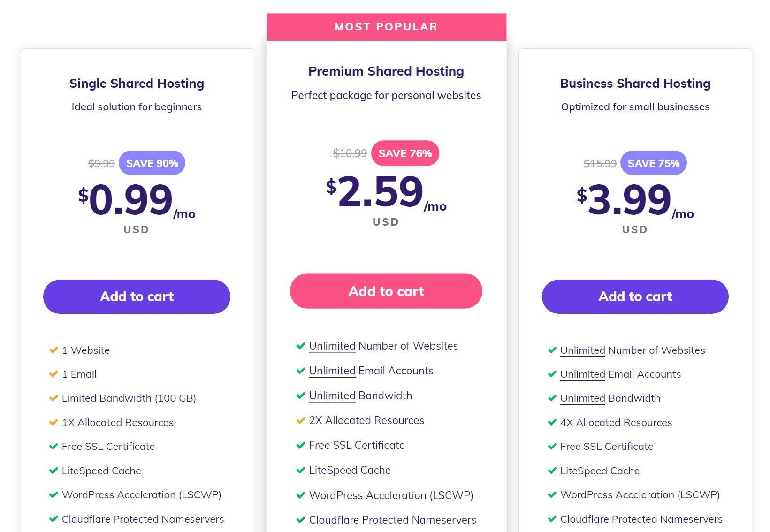The width and height of the screenshot is (770, 532).
Task: Select the Premium Shared Hosting heading
Action: point(386,71)
